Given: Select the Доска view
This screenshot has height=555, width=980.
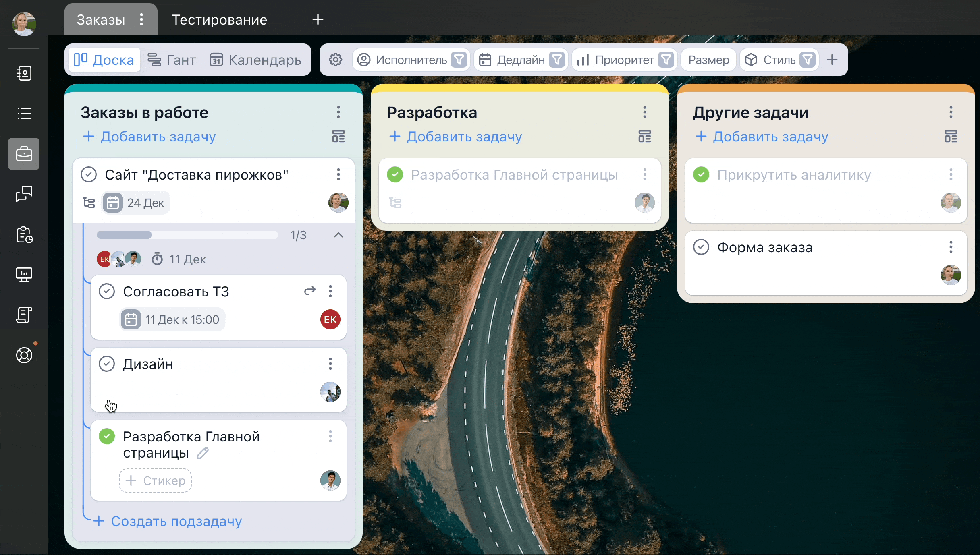Looking at the screenshot, I should click(104, 60).
